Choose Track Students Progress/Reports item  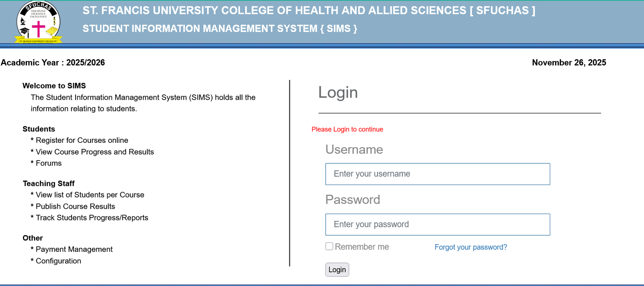click(x=92, y=218)
